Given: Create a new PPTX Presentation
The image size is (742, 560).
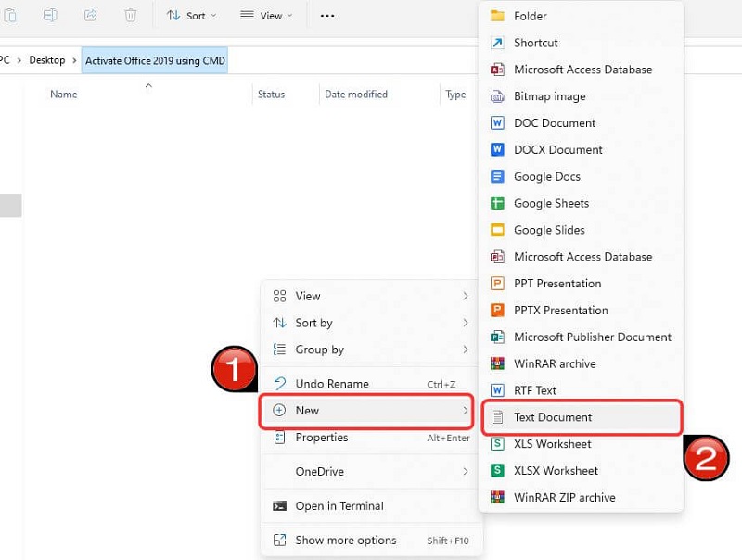Looking at the screenshot, I should pos(582,311).
